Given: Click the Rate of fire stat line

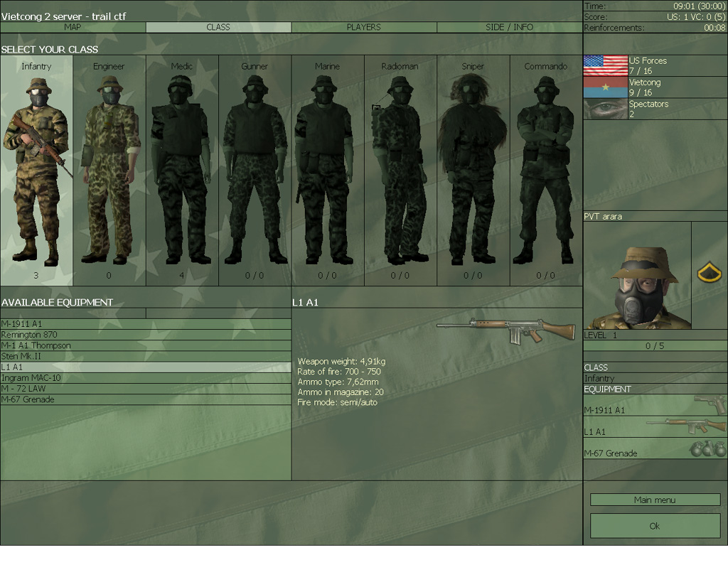Looking at the screenshot, I should 339,371.
